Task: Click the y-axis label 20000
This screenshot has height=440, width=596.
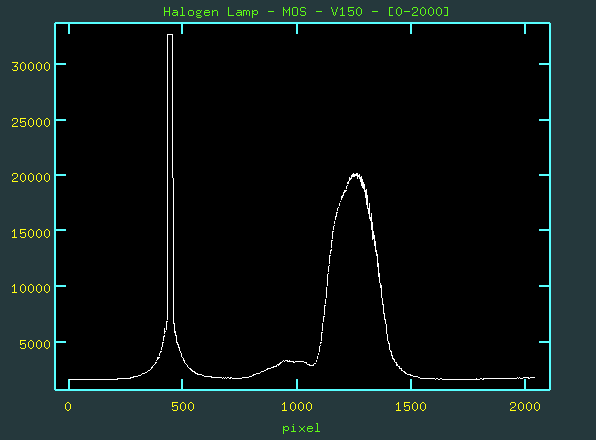Action: point(31,178)
